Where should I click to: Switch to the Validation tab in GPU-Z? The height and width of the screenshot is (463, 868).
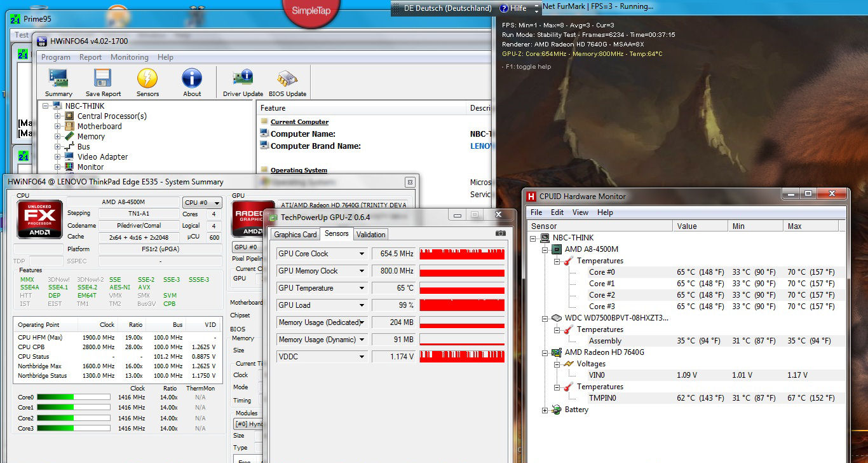(370, 235)
